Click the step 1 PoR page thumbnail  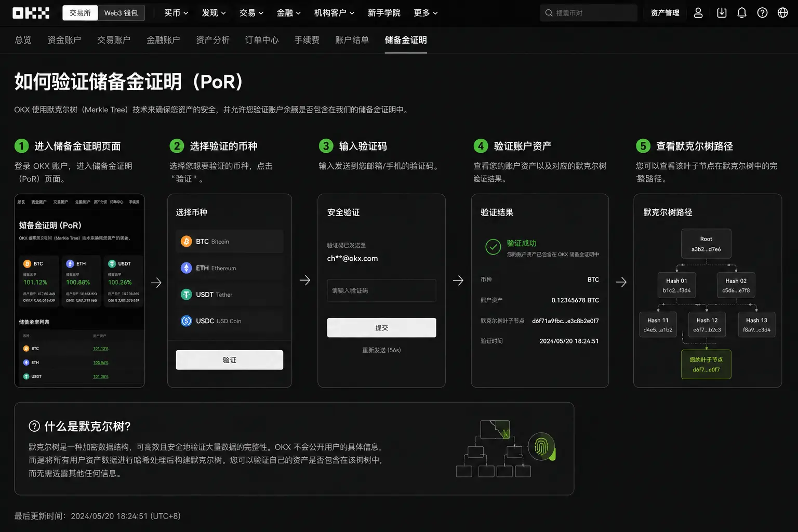tap(79, 291)
